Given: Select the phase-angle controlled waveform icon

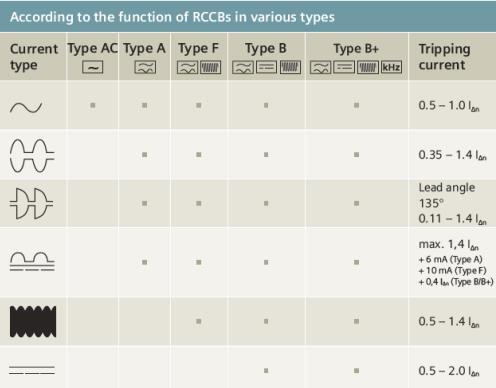Looking at the screenshot, I should (31, 203).
